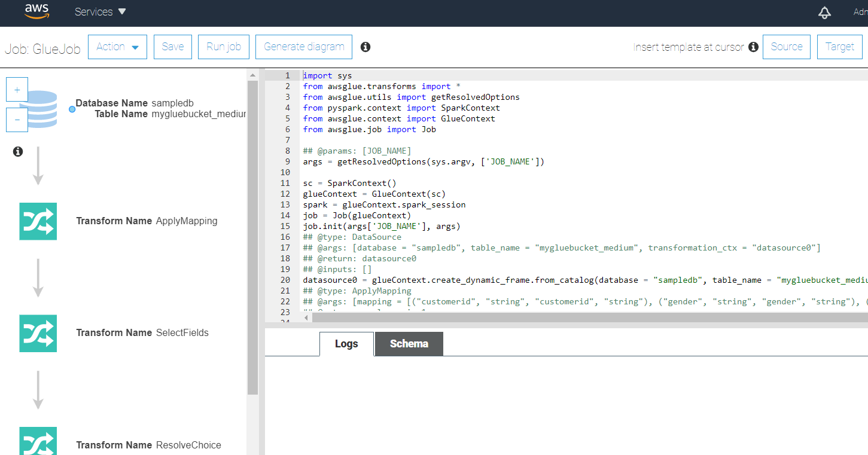This screenshot has width=868, height=455.
Task: Select the ApplyMapping transform icon
Action: (38, 221)
